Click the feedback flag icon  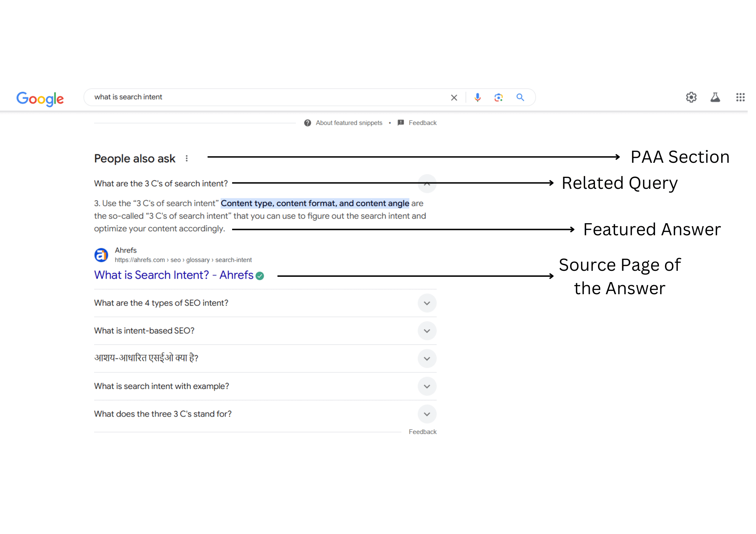401,123
